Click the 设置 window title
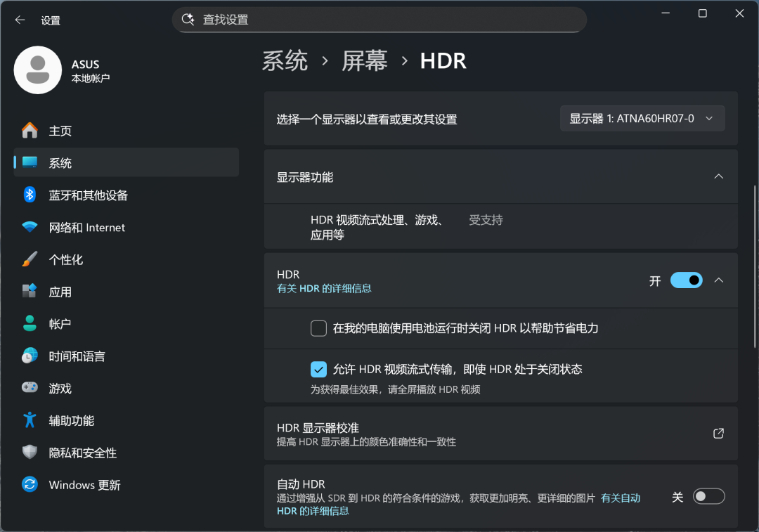This screenshot has width=759, height=532. (x=51, y=20)
